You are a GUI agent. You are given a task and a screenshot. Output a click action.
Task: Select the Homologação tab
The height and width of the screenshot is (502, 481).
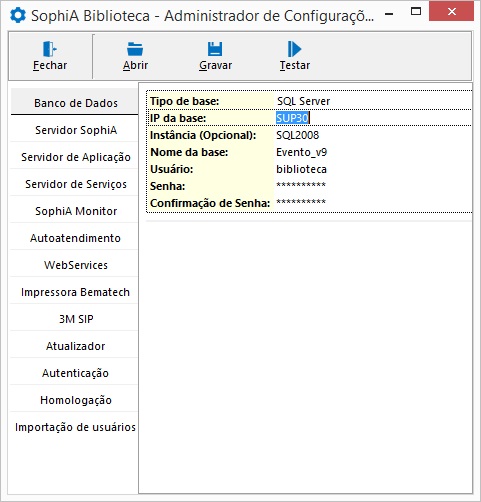pos(75,400)
